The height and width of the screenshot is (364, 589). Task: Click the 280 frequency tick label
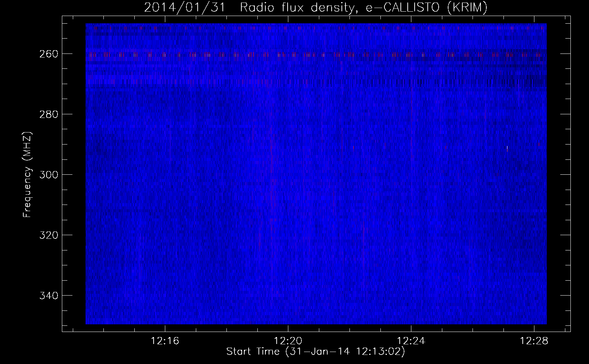tap(48, 114)
